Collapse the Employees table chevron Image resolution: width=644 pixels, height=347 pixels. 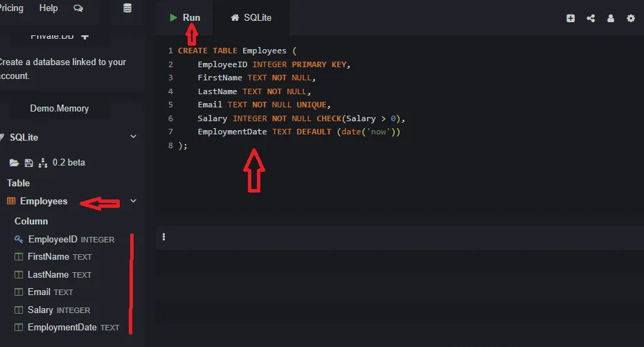click(134, 202)
